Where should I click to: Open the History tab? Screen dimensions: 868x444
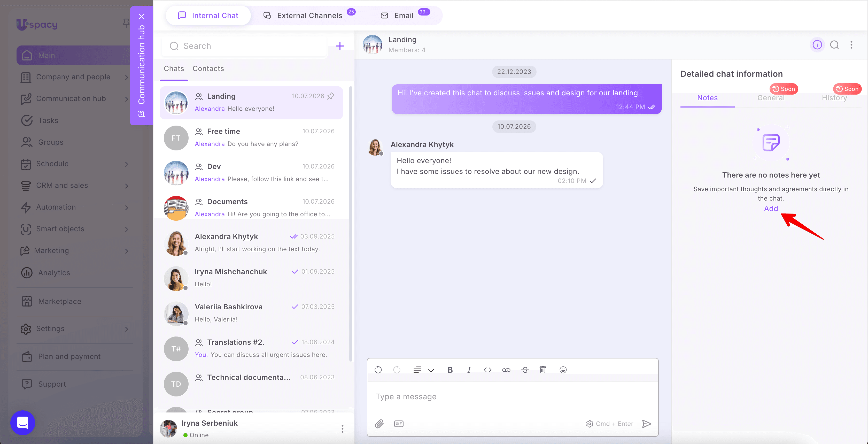click(834, 98)
